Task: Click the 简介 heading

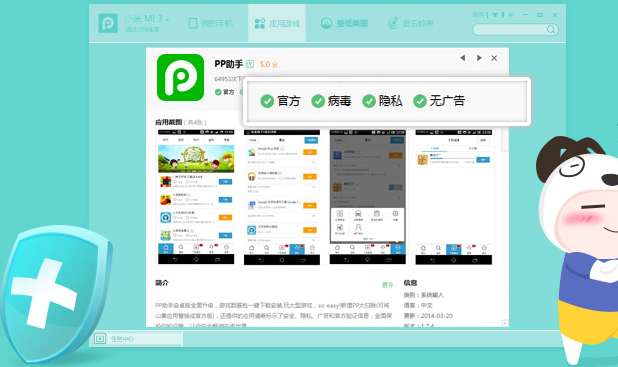Action: pyautogui.click(x=162, y=283)
